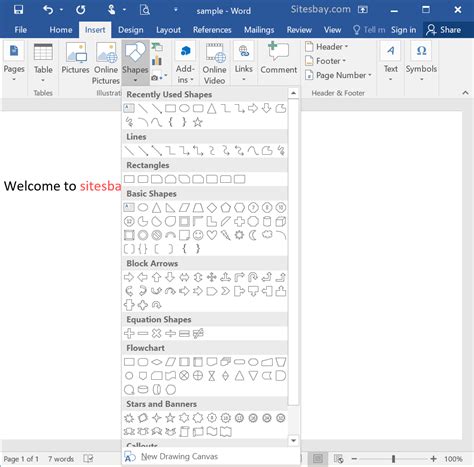
Task: Select the heart basic shape
Action: coord(212,235)
